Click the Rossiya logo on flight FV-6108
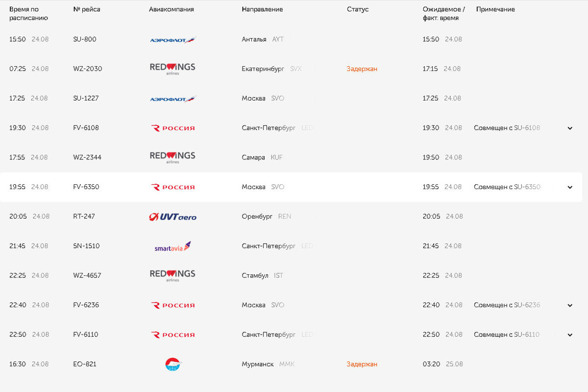Viewport: 588px width, 392px height. coord(172,128)
